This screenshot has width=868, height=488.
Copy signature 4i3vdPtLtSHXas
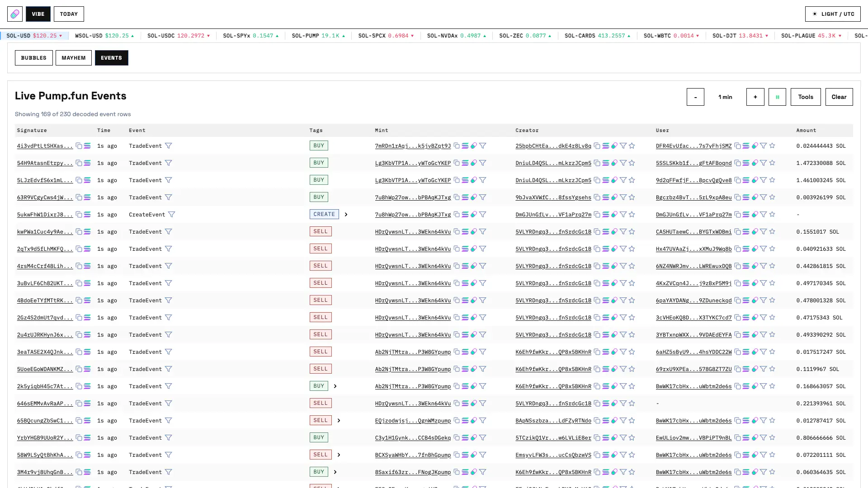pos(79,146)
